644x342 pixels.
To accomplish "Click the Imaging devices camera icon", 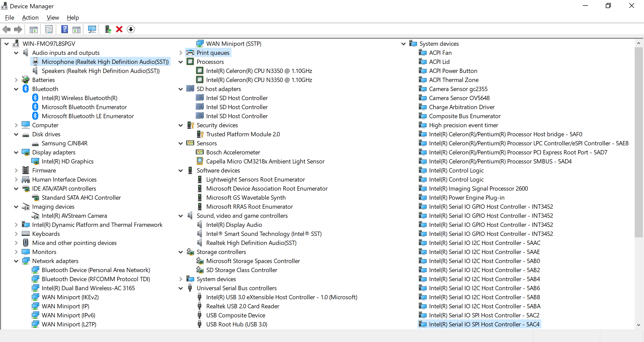I will [26, 206].
